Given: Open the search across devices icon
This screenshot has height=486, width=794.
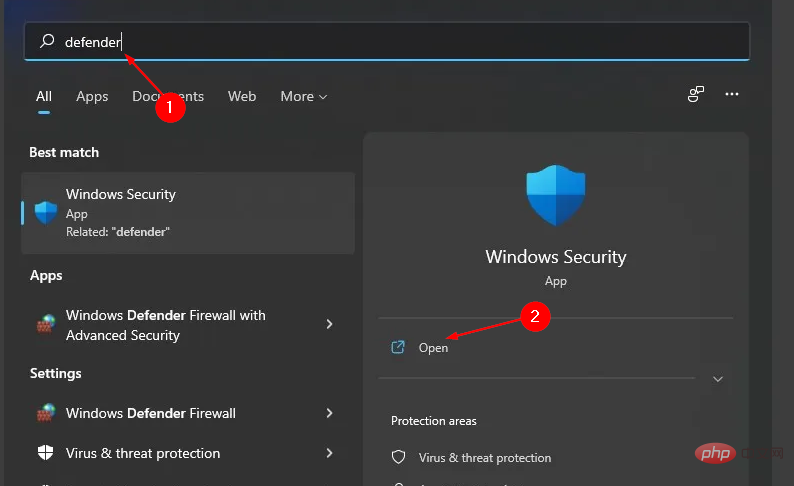Looking at the screenshot, I should tap(696, 95).
